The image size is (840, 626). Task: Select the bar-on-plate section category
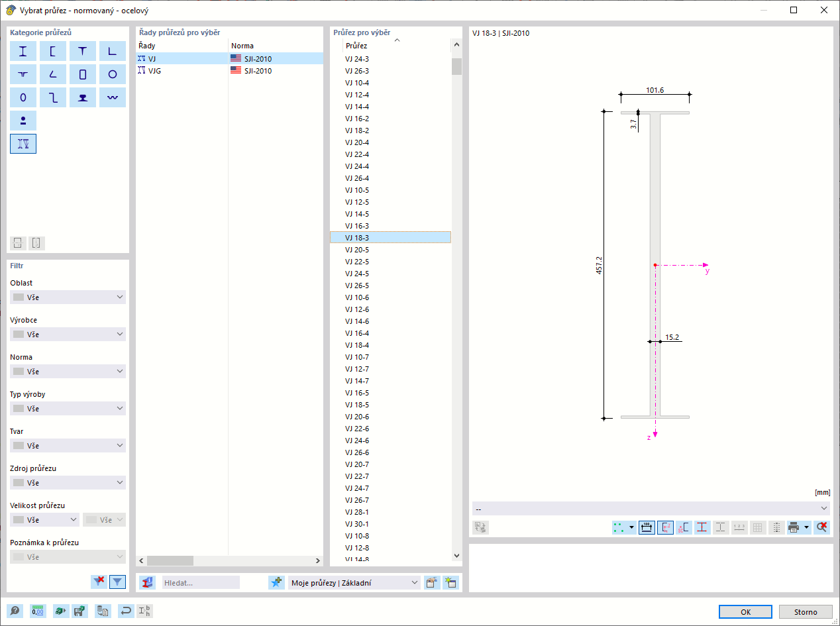23,121
